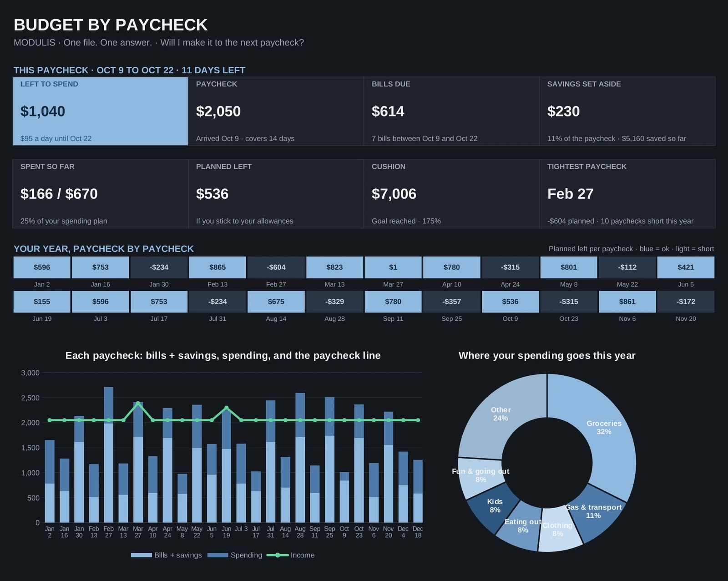728x581 pixels.
Task: Click the Jun 5 cell showing $421
Action: click(686, 267)
